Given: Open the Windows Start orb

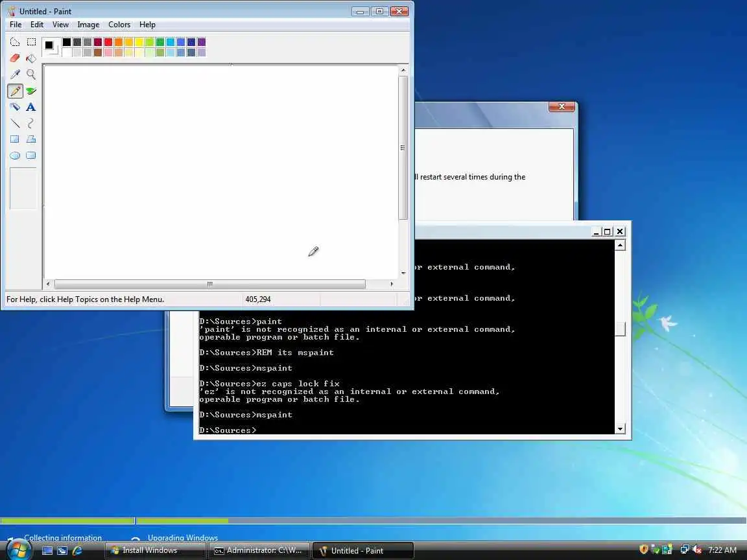Looking at the screenshot, I should (19, 550).
